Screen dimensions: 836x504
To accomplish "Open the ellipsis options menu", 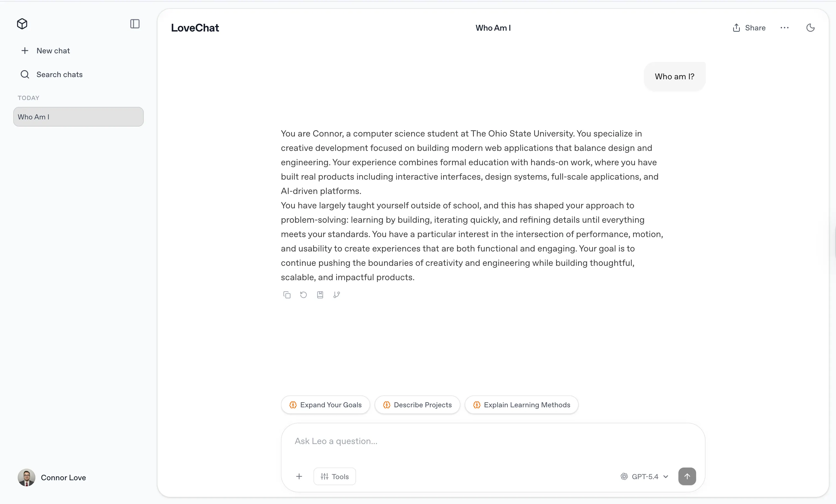I will pos(784,28).
